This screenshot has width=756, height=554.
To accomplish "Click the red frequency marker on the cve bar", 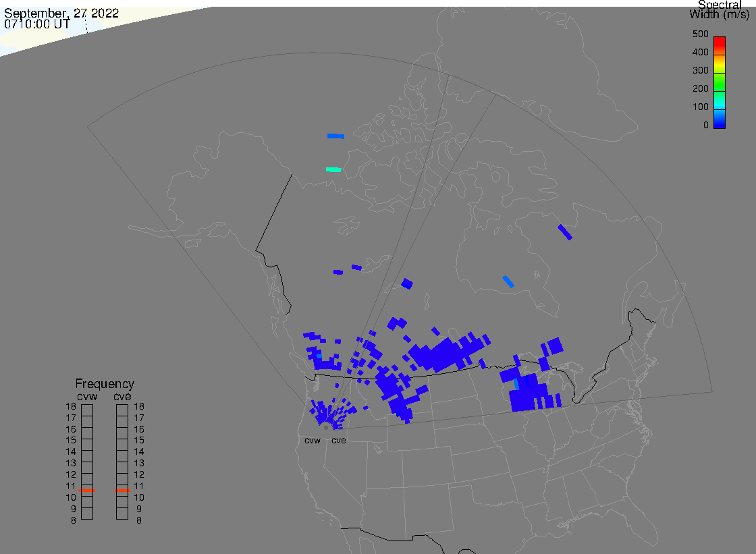I will tap(122, 491).
